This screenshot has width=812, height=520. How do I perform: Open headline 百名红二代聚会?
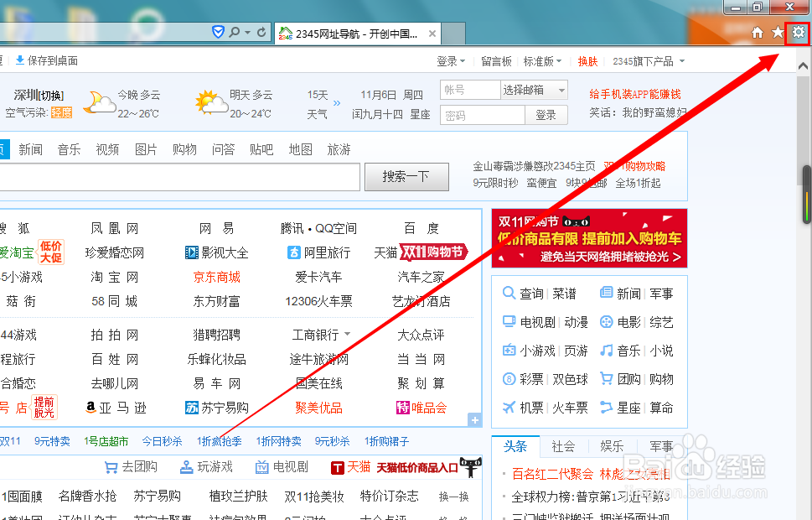(x=552, y=473)
